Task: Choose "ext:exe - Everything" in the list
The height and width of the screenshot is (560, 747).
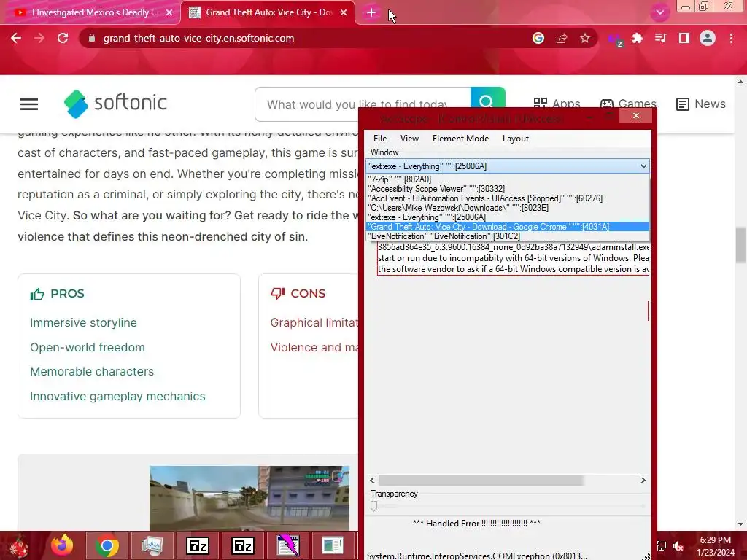Action: click(508, 217)
